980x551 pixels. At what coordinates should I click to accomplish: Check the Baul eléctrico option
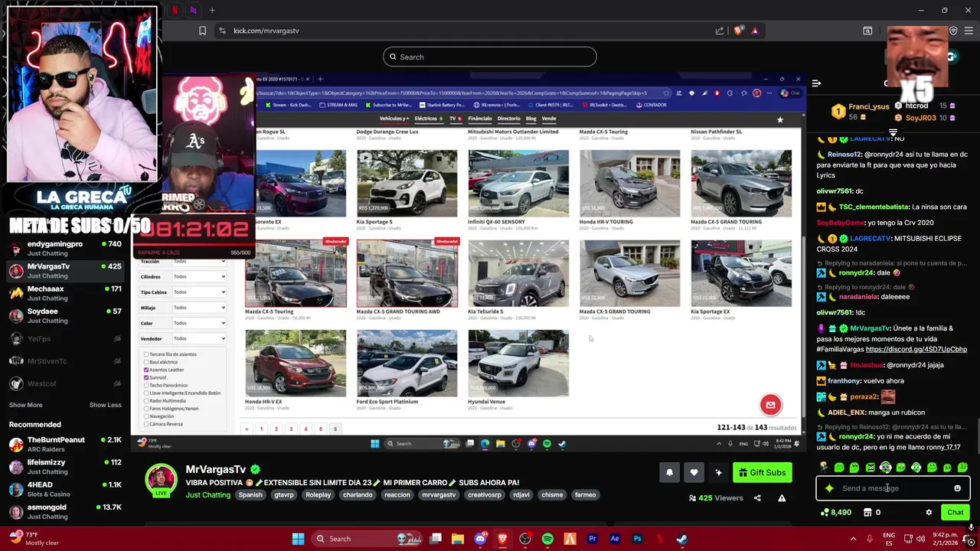(146, 362)
